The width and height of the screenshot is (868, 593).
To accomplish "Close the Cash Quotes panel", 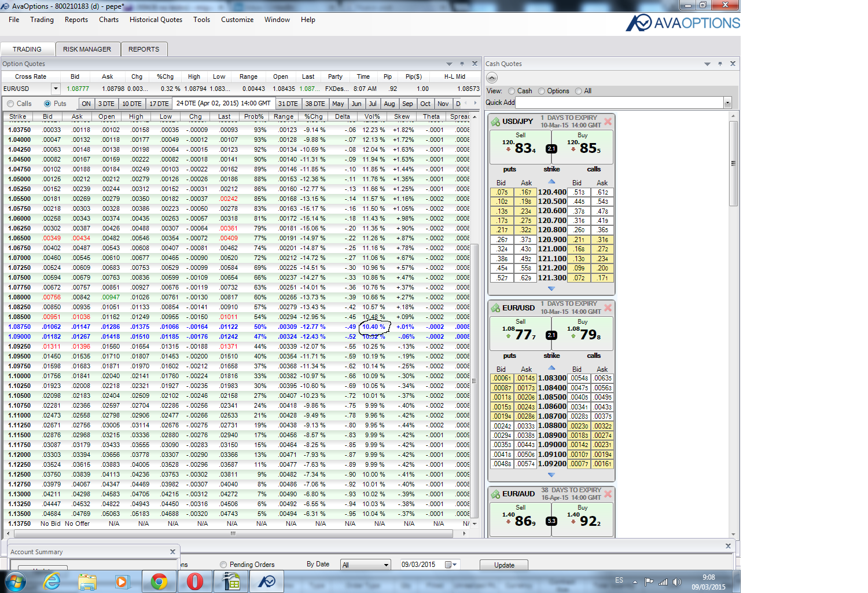I will point(733,64).
